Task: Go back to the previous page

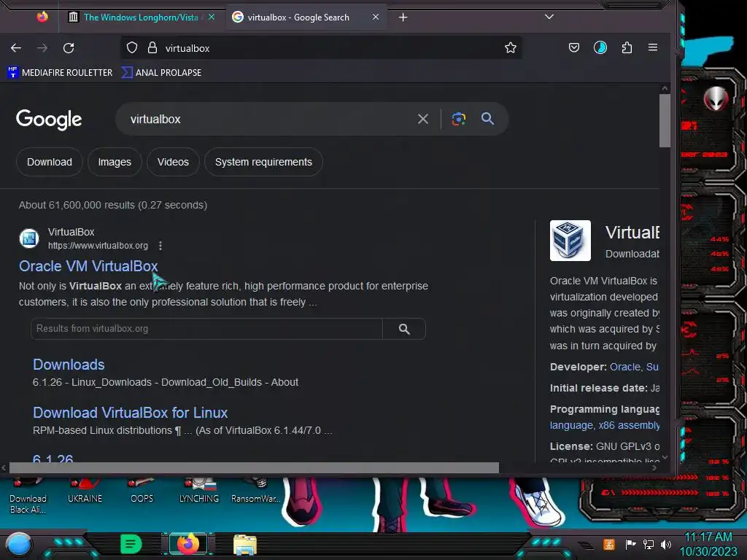Action: pos(16,48)
